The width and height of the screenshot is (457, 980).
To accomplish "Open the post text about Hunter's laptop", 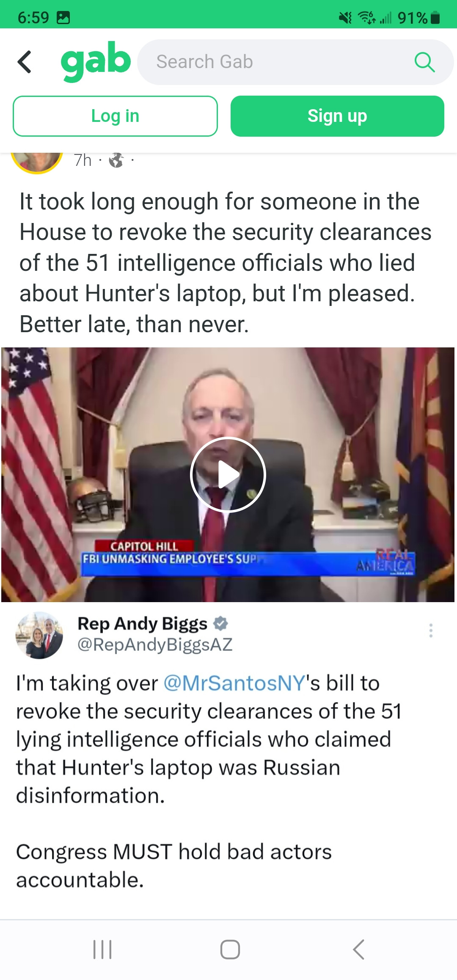I will [226, 263].
